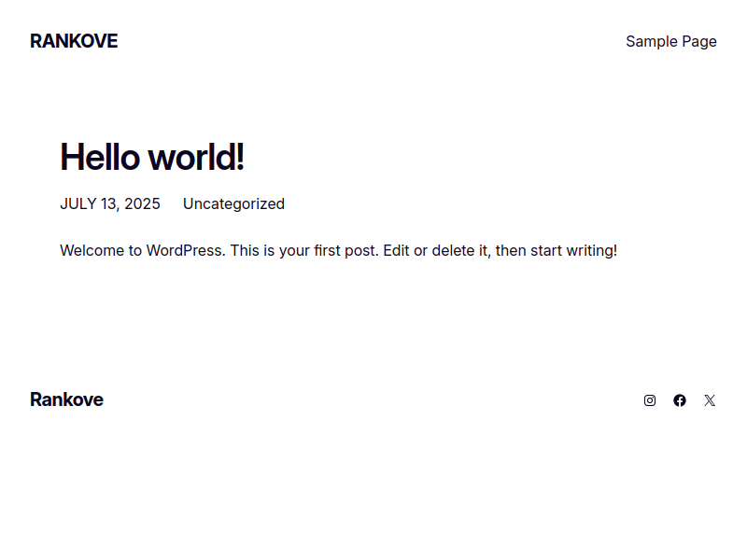747x560 pixels.
Task: Click the word world! in the heading
Action: pyautogui.click(x=196, y=157)
